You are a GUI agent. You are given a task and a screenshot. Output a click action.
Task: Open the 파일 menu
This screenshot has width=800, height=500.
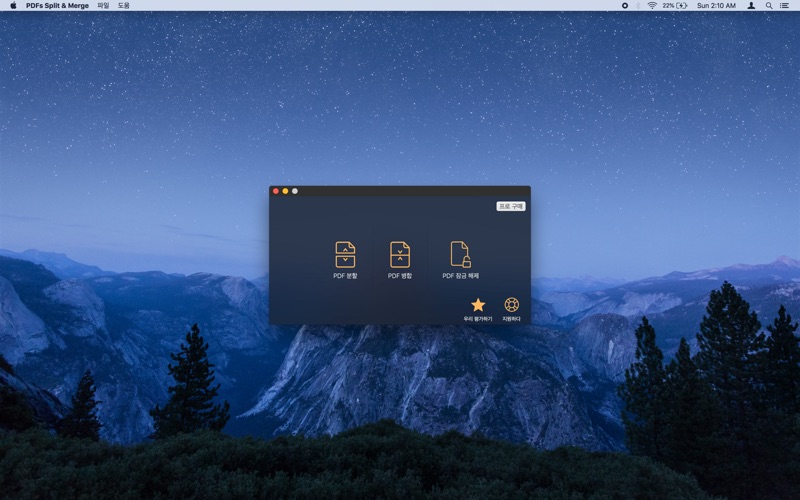click(x=103, y=6)
